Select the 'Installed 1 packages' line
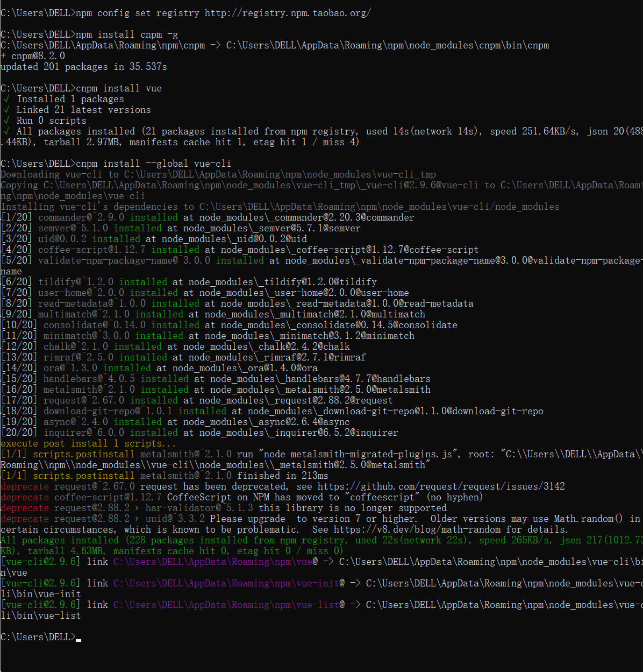This screenshot has width=643, height=672. tap(63, 99)
